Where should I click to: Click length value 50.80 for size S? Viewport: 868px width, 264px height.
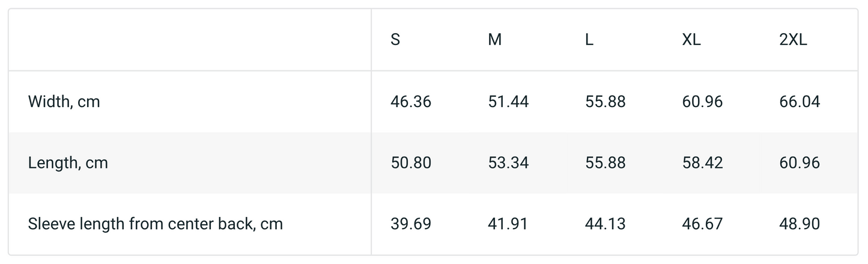411,163
